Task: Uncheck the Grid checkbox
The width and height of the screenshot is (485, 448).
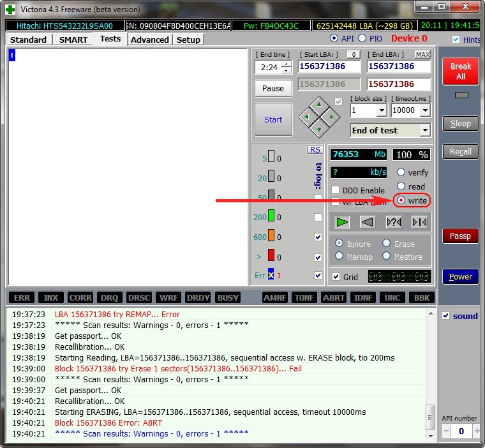Action: click(x=336, y=276)
